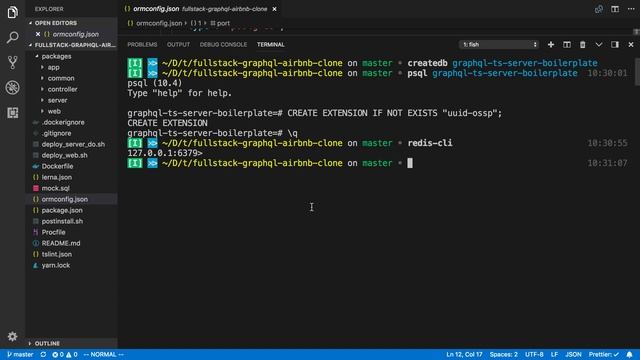Click the master branch in status bar
The height and width of the screenshot is (360, 640).
point(20,355)
